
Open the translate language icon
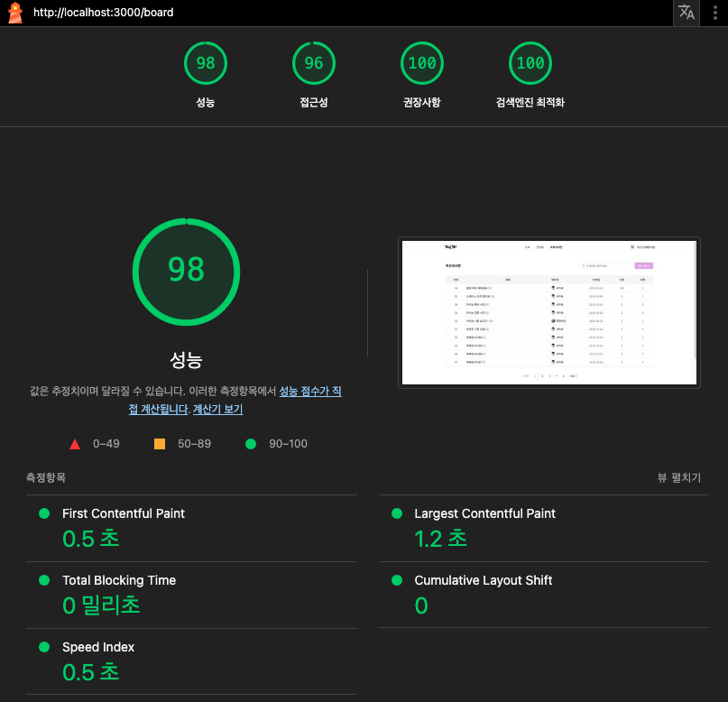pos(687,13)
